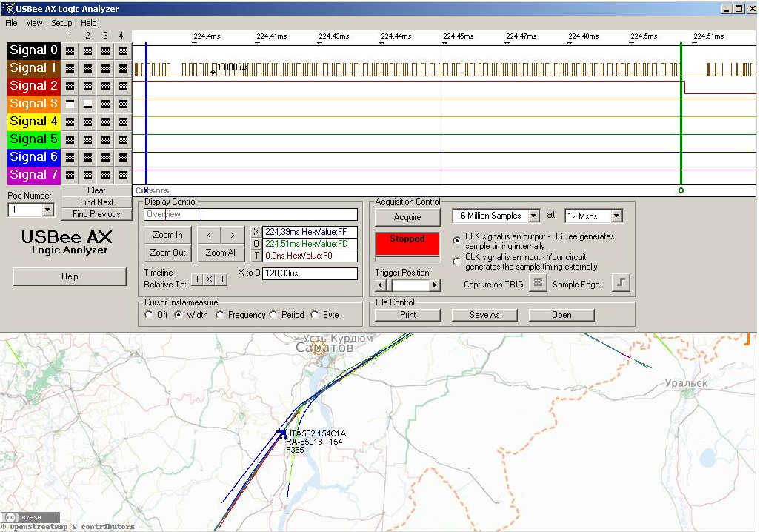Click Find Next trigger button
Image resolution: width=760 pixels, height=532 pixels.
click(96, 202)
